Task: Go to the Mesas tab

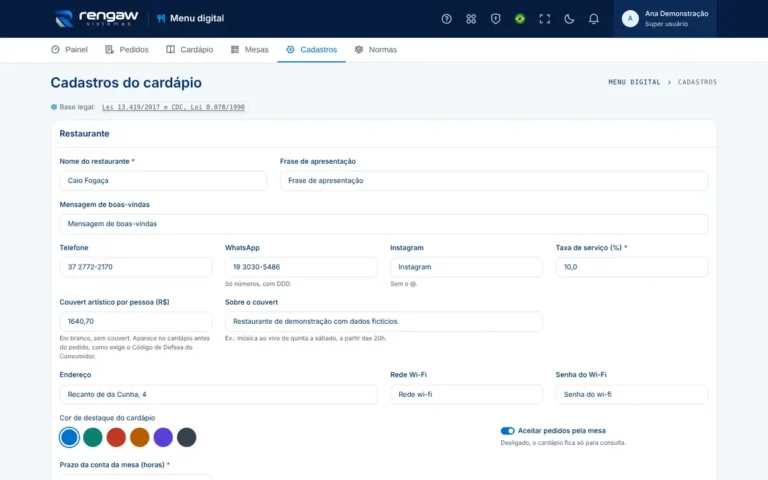Action: (x=250, y=49)
